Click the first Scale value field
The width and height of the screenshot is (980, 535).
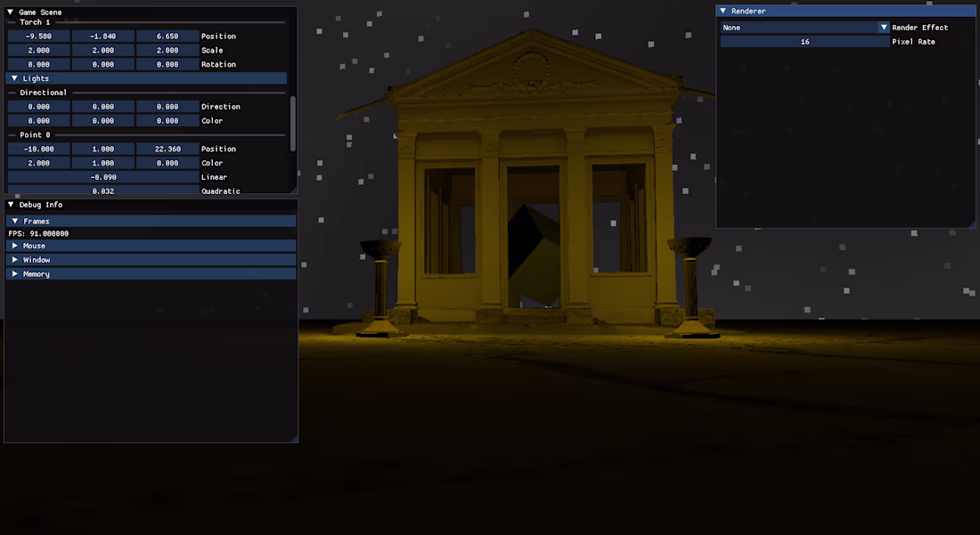37,50
